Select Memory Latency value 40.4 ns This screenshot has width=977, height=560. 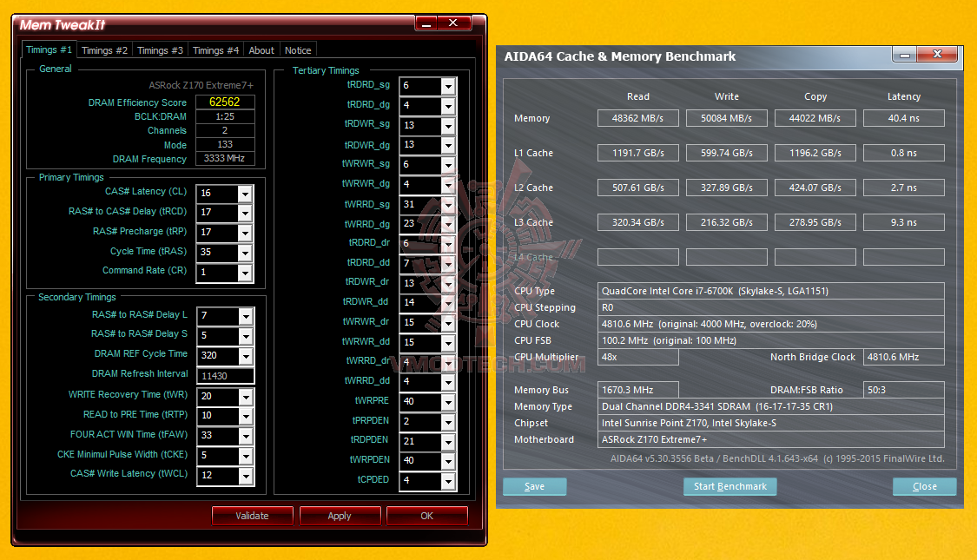[x=904, y=118]
